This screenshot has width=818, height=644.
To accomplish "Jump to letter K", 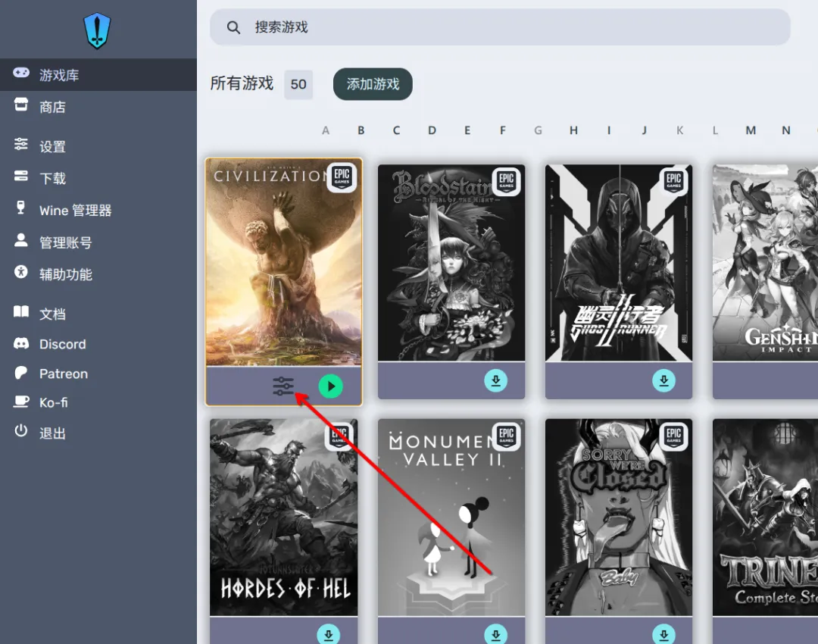I will coord(679,130).
